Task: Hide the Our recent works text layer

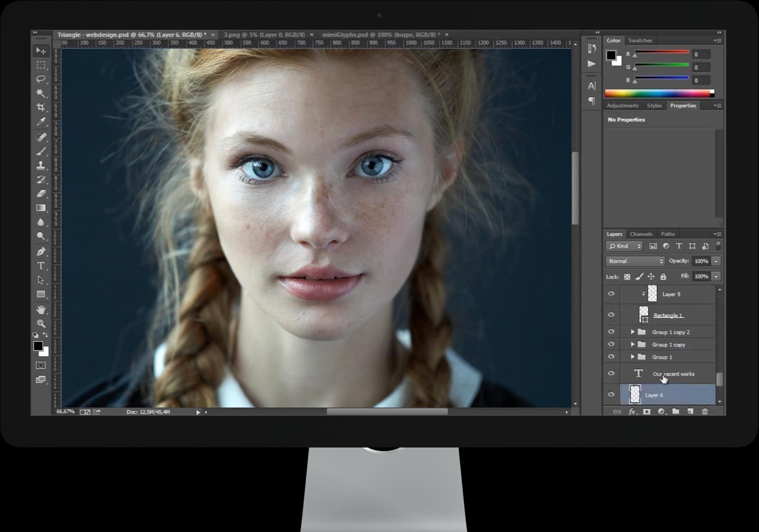Action: pos(611,374)
